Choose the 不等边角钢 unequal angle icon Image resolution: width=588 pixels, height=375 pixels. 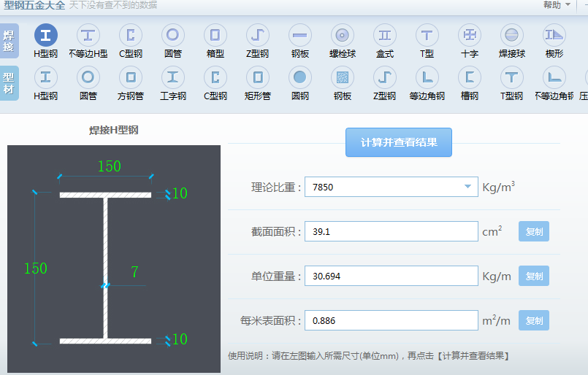pyautogui.click(x=554, y=77)
